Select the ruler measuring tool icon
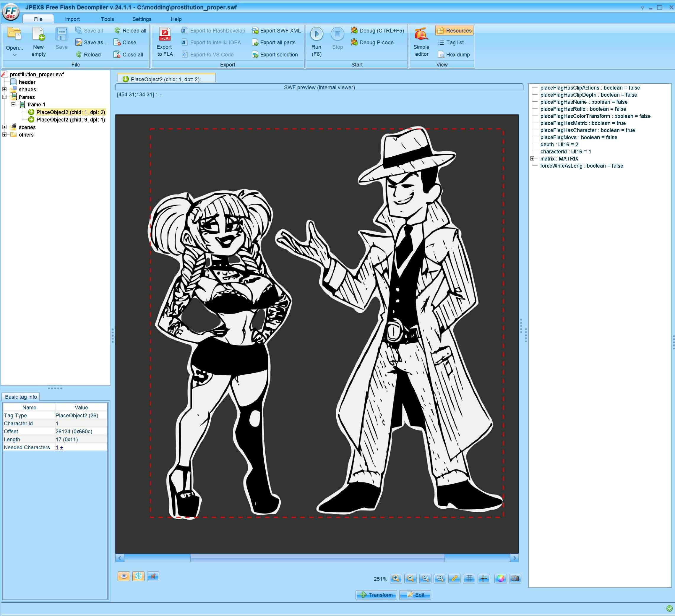675x616 pixels. coord(454,578)
